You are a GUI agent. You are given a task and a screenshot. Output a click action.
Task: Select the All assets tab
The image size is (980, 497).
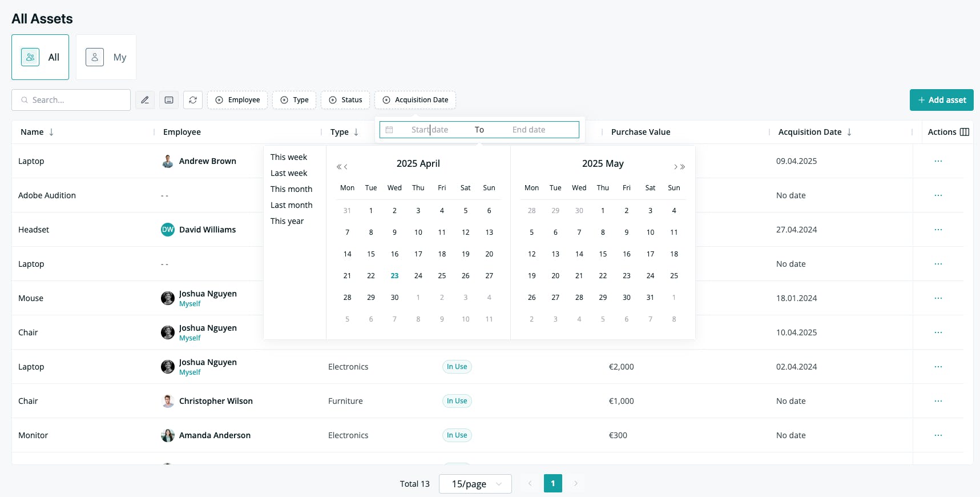click(41, 57)
